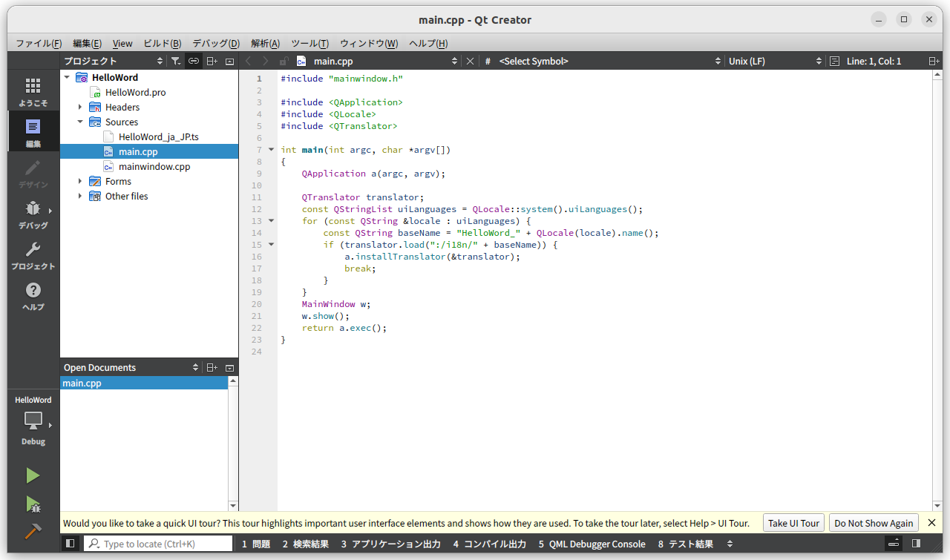
Task: Open the ビルド menu
Action: point(162,43)
